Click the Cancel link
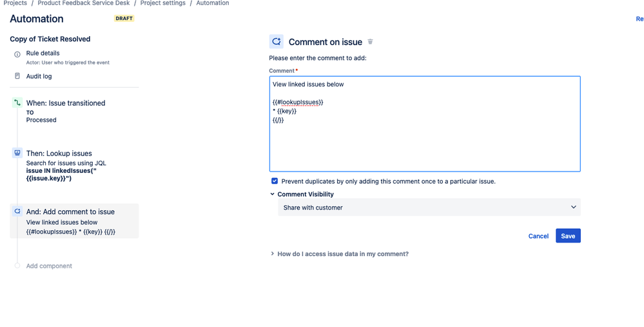Image resolution: width=644 pixels, height=327 pixels. [538, 236]
